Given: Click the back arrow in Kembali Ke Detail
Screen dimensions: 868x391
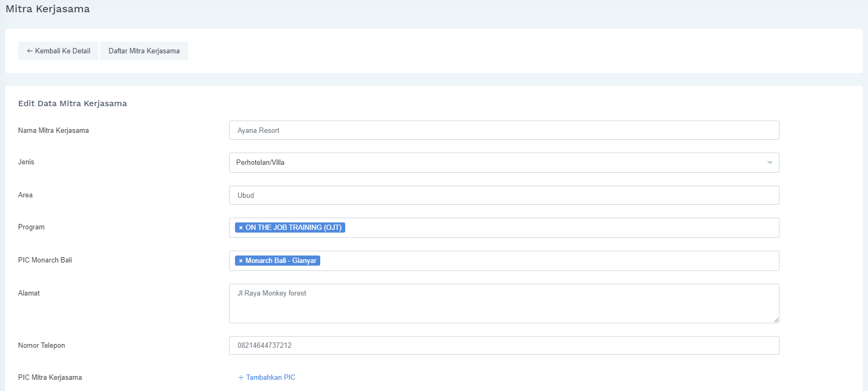Looking at the screenshot, I should point(30,51).
